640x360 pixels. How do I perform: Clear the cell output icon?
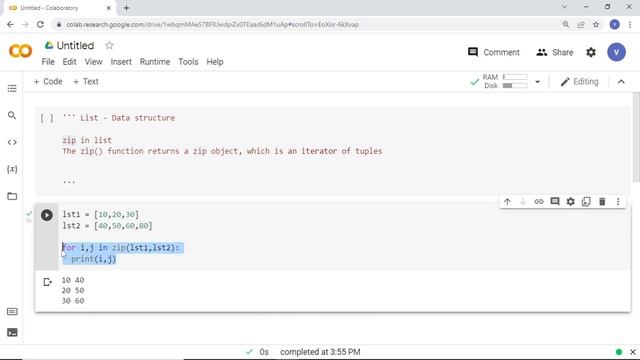(x=47, y=282)
